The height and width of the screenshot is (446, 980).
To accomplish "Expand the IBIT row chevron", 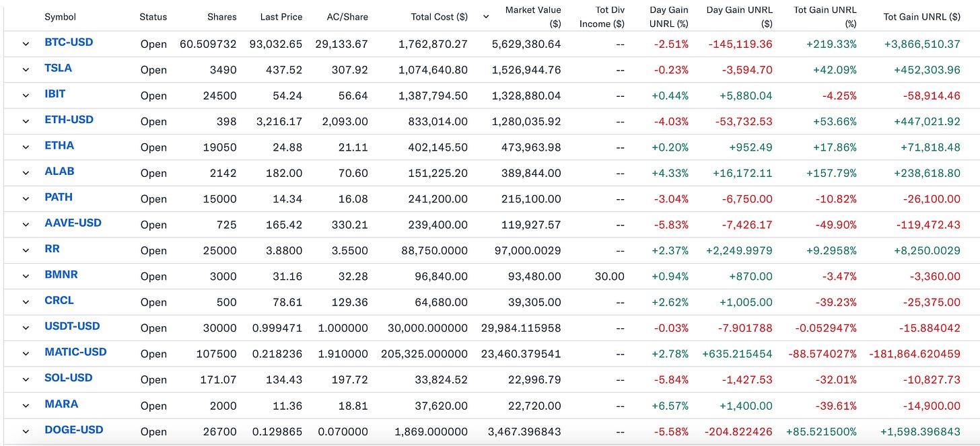I will coord(26,96).
